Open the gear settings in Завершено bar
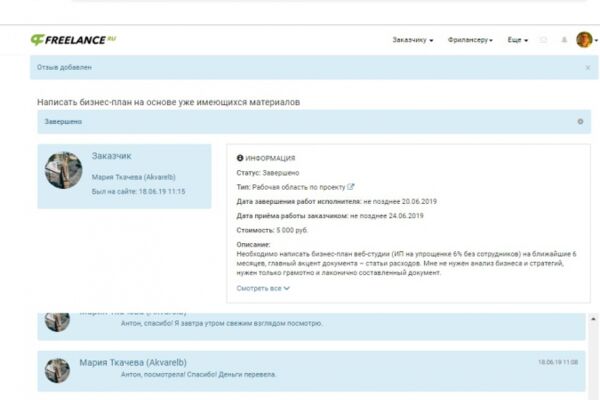 [x=580, y=122]
